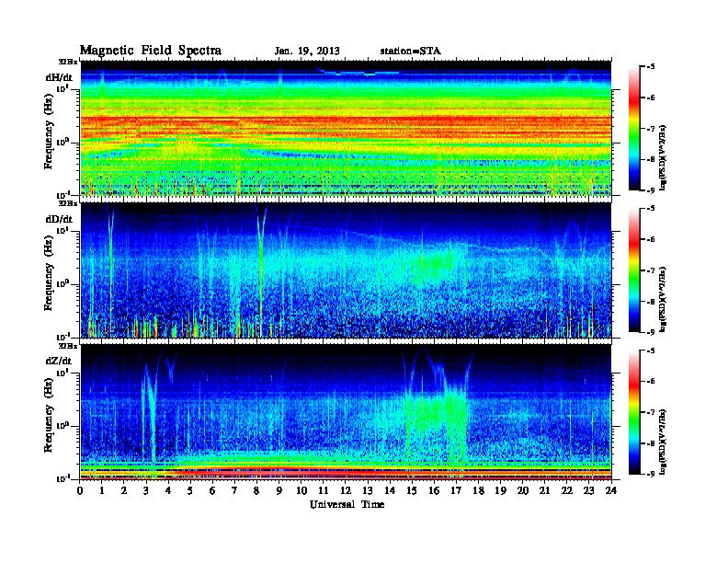This screenshot has height=563, width=728.
Task: Click the "-5" tick on the dH/dt color bar
Action: [x=650, y=67]
